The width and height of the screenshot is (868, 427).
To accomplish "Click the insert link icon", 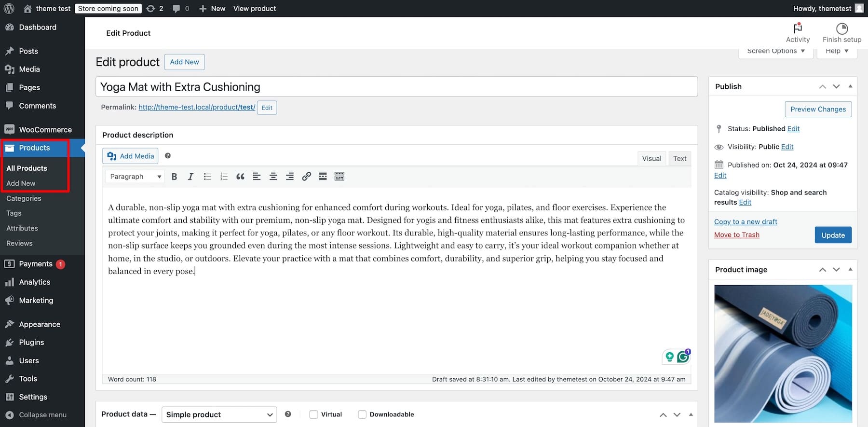I will pos(306,177).
